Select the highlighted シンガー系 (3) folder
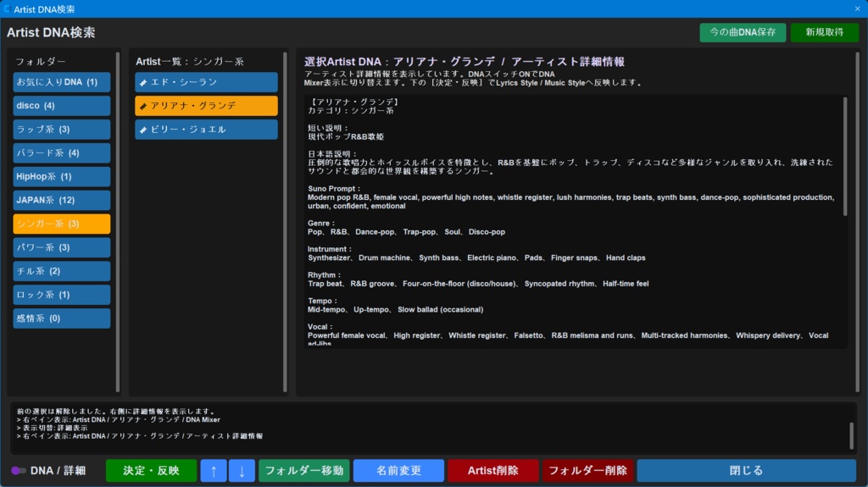 click(61, 224)
